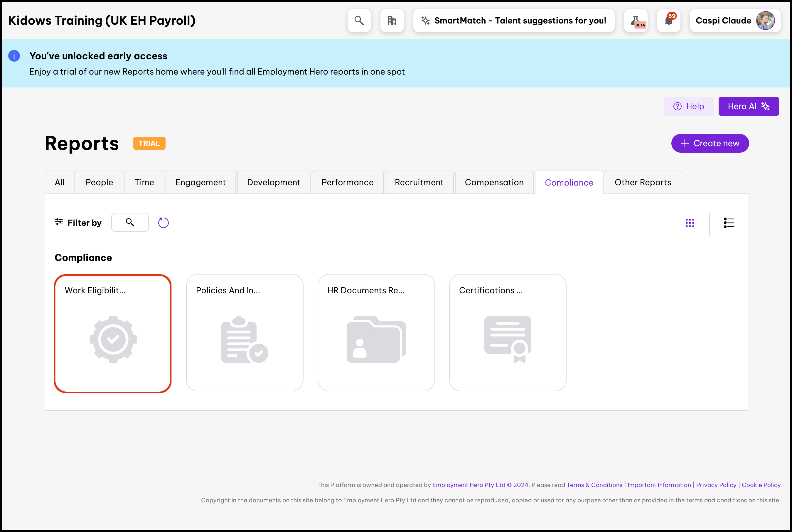Open the Beta lab flask icon
This screenshot has height=532, width=792.
pos(636,21)
